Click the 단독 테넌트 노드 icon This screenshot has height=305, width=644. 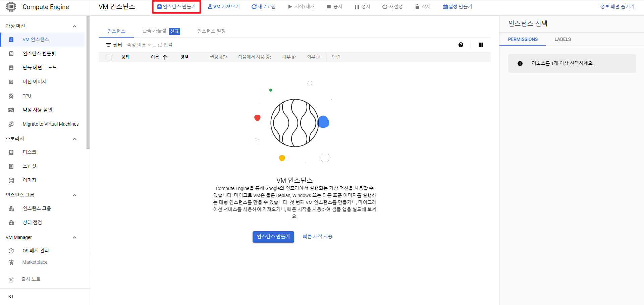[x=11, y=68]
